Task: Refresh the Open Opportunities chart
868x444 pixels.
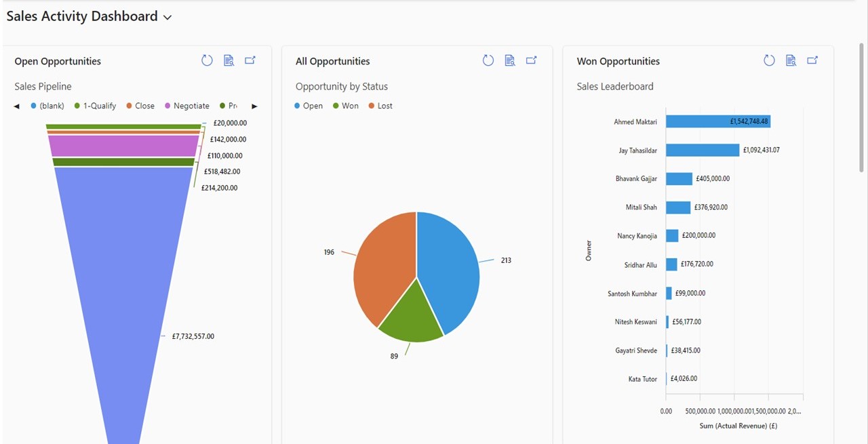Action: point(208,60)
